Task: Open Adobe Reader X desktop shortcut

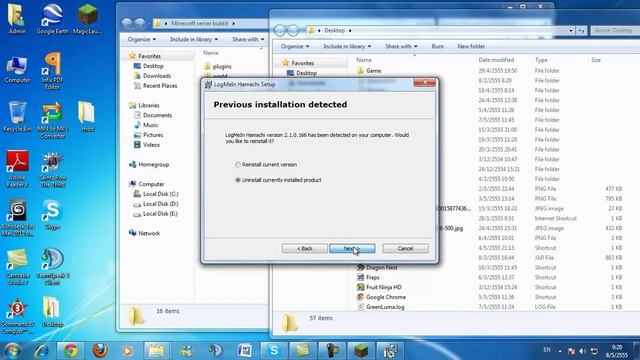Action: pos(17,169)
